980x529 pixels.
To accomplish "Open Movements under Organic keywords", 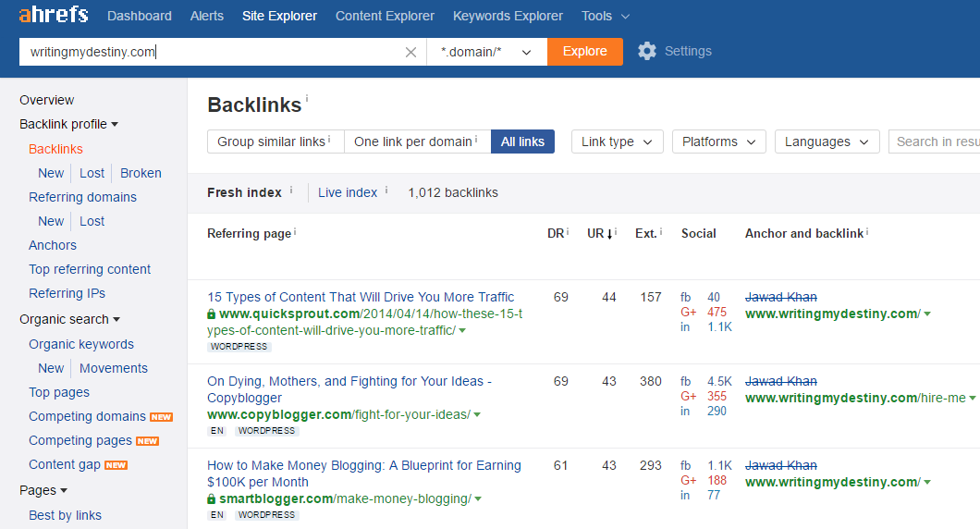I will point(114,368).
